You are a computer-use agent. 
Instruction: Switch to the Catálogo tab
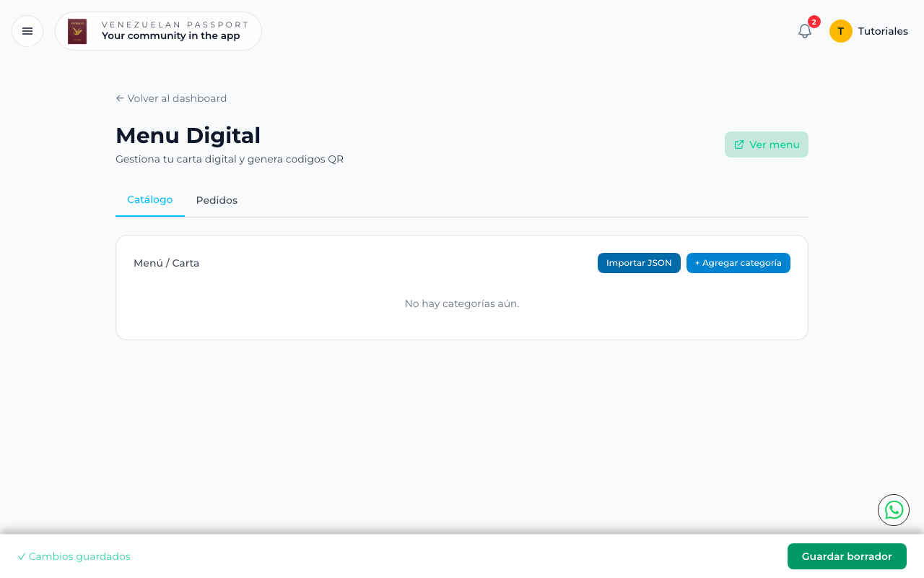click(x=150, y=200)
